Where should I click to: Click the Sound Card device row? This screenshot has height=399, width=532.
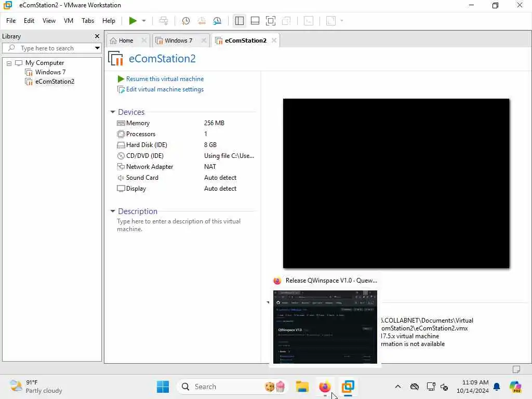click(x=185, y=178)
